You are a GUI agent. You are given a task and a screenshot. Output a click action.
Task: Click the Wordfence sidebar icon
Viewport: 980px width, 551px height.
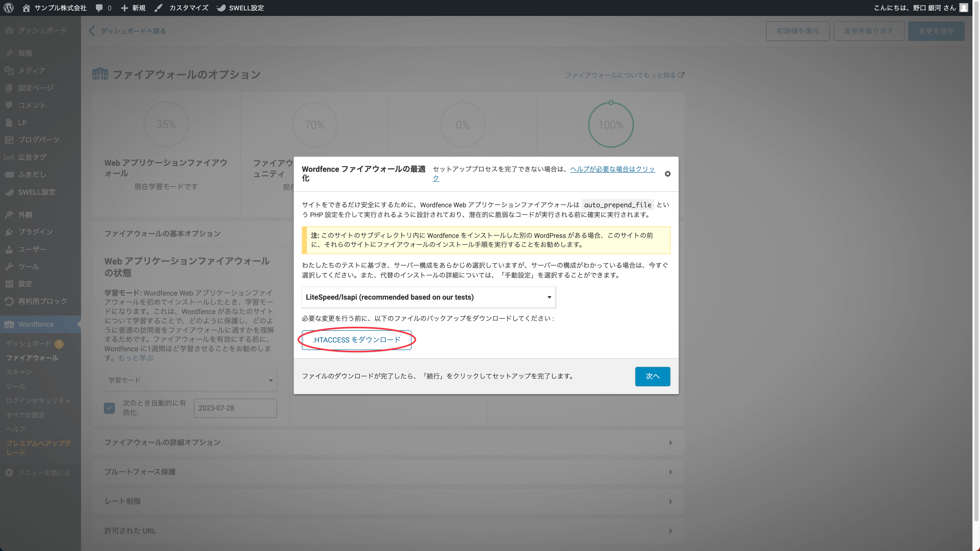point(9,324)
